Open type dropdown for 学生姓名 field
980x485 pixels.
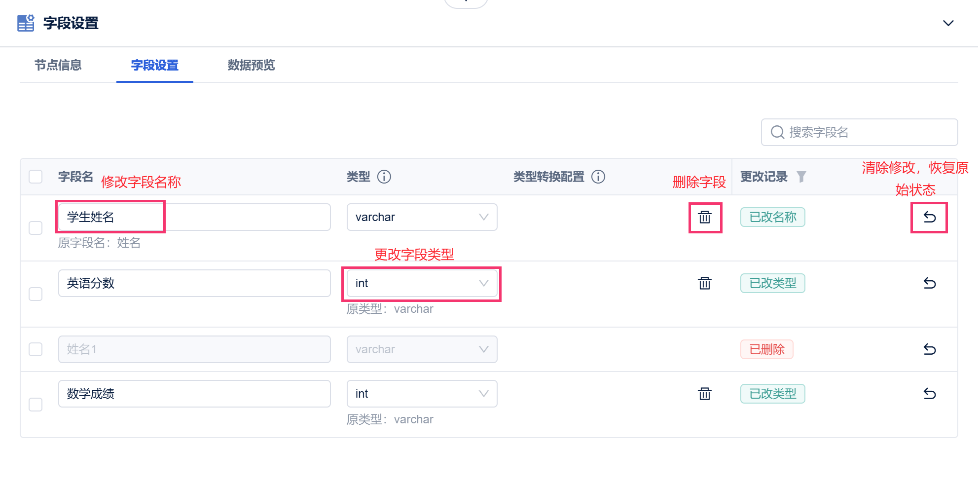coord(422,217)
